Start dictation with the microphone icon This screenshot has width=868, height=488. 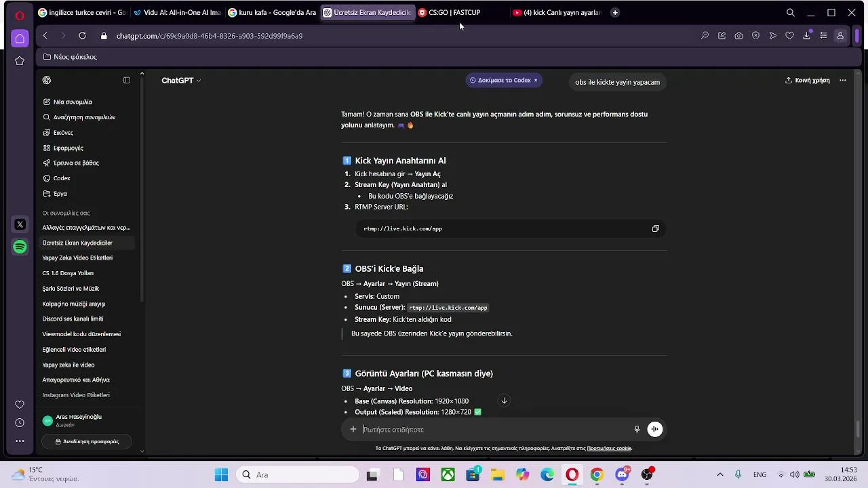pyautogui.click(x=637, y=429)
